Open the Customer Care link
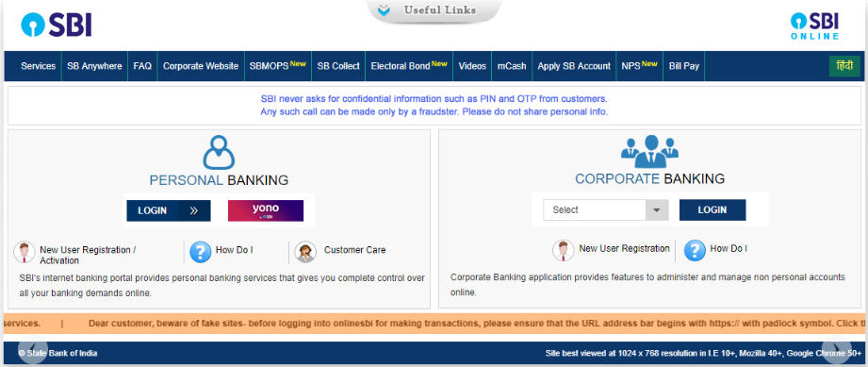 [x=355, y=250]
